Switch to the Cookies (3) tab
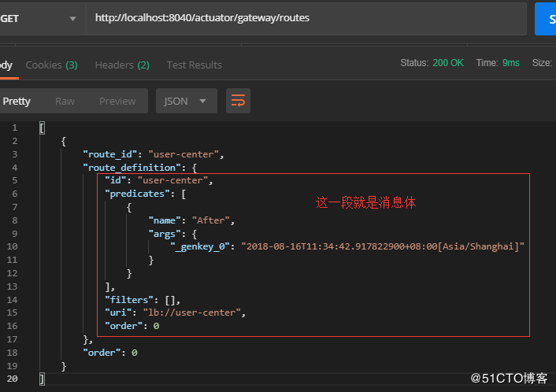 click(x=52, y=65)
